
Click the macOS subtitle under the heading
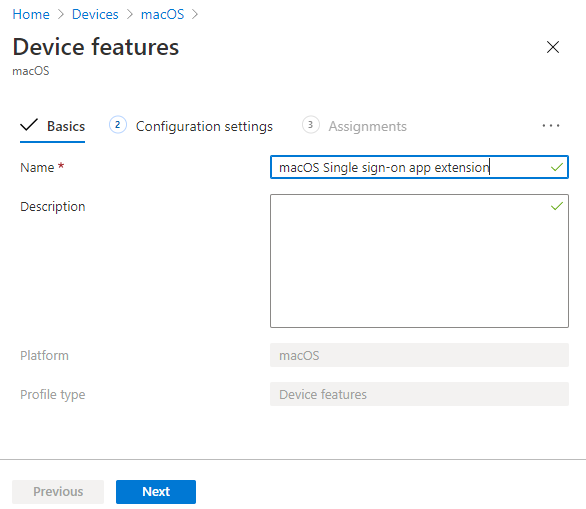pos(31,71)
